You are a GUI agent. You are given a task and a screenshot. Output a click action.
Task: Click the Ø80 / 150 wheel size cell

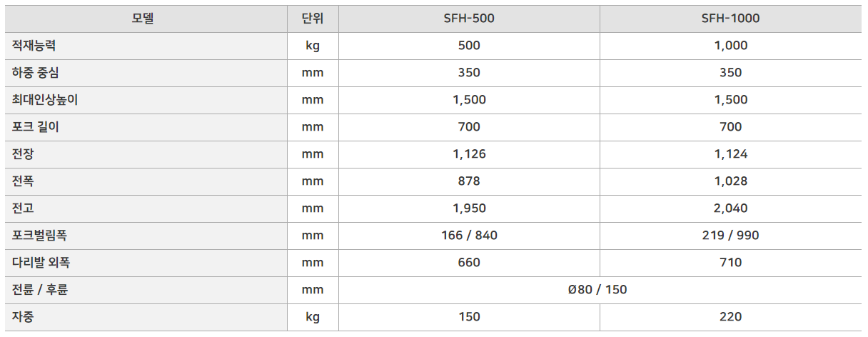click(598, 290)
